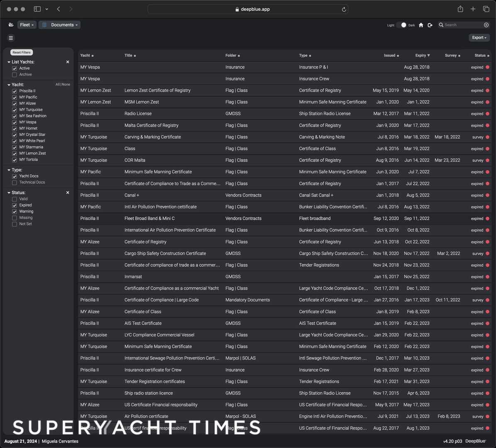Uncheck the Active yachts checkbox

14,68
